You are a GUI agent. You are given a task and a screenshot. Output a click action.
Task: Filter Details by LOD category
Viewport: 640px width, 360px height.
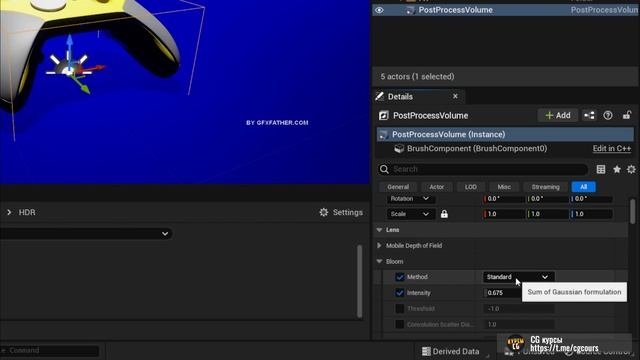tap(471, 187)
